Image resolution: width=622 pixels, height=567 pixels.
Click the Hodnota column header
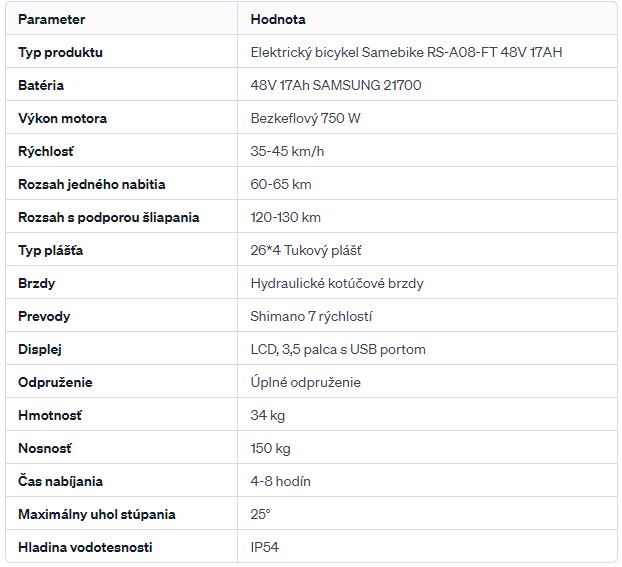point(278,19)
